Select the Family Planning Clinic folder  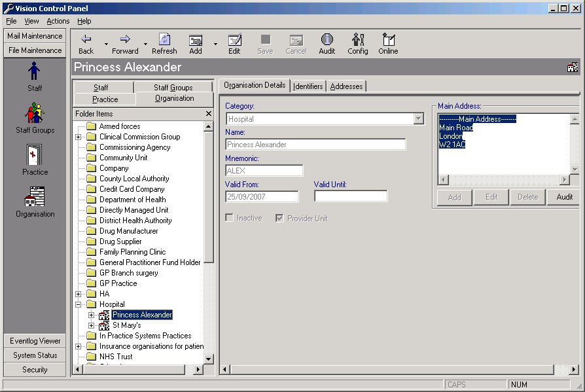[132, 252]
